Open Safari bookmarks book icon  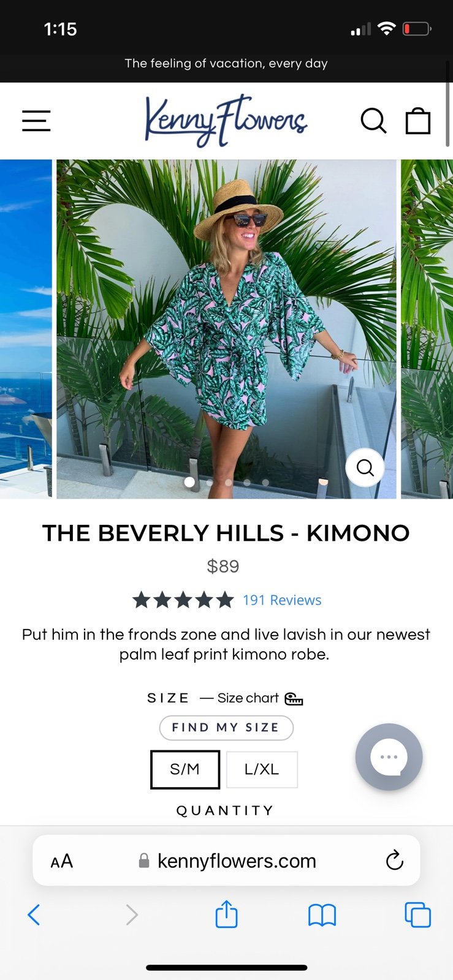point(322,915)
